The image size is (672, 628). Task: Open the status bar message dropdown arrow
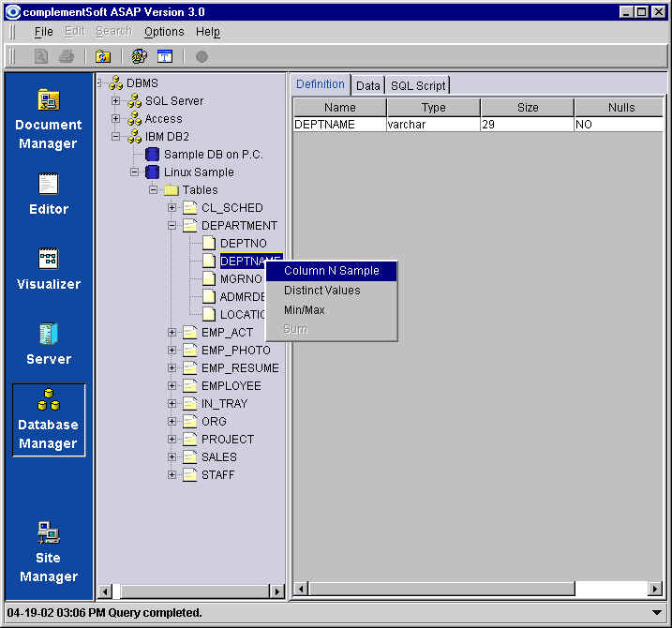tap(656, 613)
